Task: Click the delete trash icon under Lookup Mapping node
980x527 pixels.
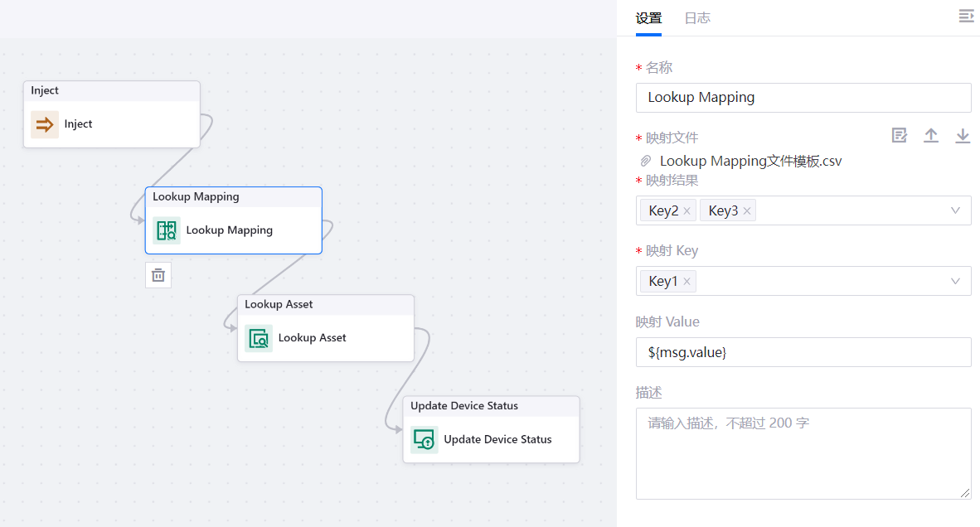Action: (x=158, y=274)
